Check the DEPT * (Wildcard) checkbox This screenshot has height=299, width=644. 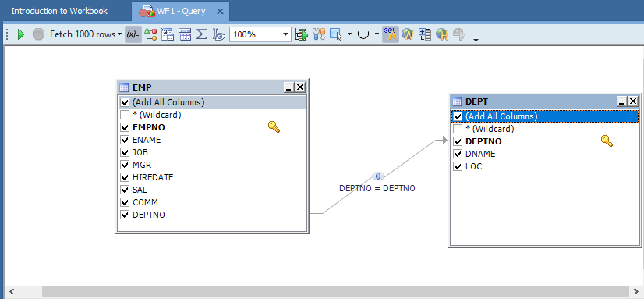point(458,129)
